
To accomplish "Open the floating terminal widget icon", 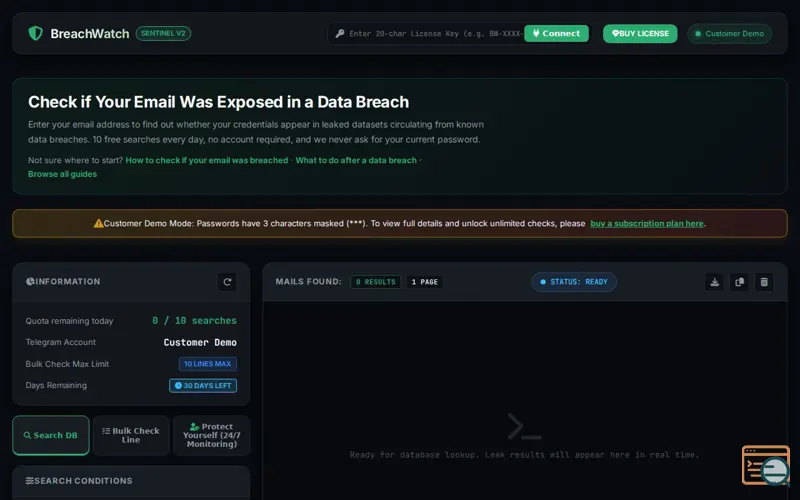I will [x=766, y=465].
